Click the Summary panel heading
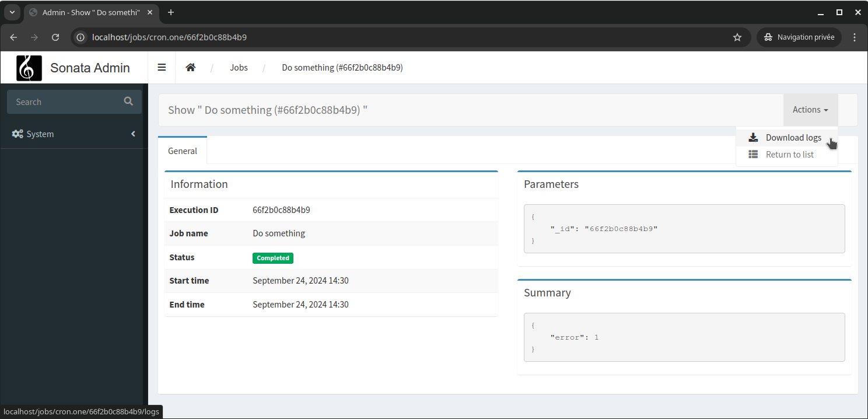 click(547, 293)
